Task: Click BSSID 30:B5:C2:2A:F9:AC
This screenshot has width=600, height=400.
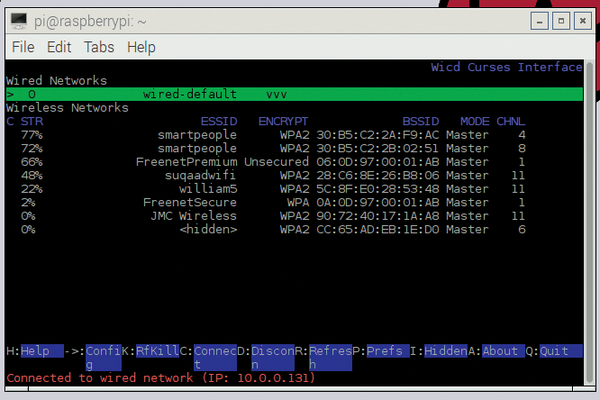Action: coord(378,135)
